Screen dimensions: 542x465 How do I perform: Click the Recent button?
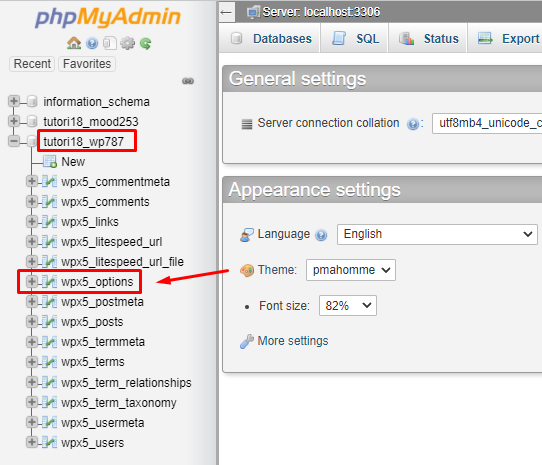pos(32,64)
